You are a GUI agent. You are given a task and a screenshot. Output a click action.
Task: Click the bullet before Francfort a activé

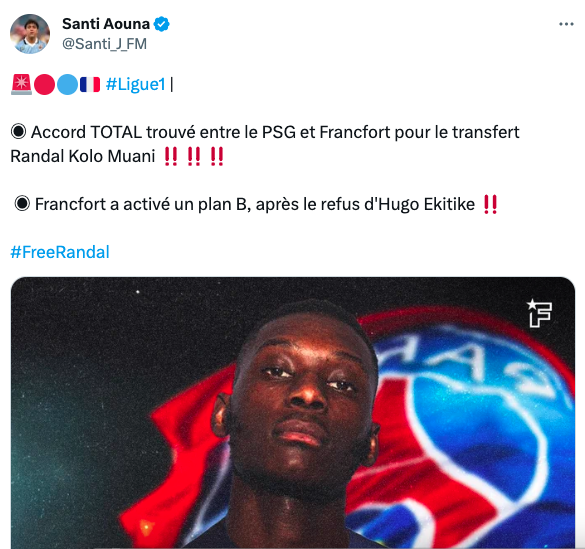pos(22,204)
